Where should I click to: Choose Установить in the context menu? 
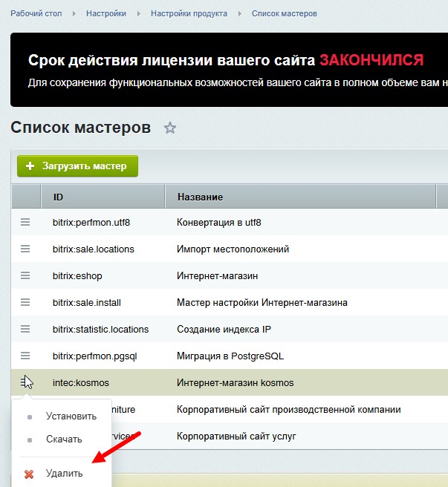(71, 416)
